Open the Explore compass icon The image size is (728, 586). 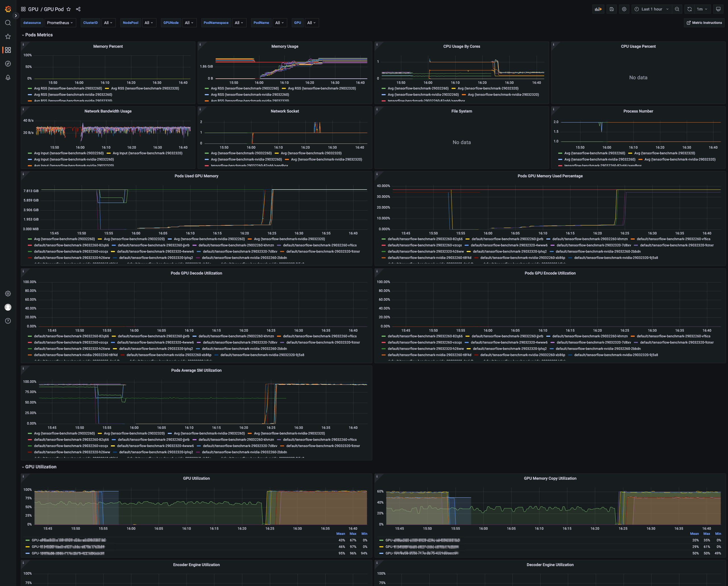8,64
